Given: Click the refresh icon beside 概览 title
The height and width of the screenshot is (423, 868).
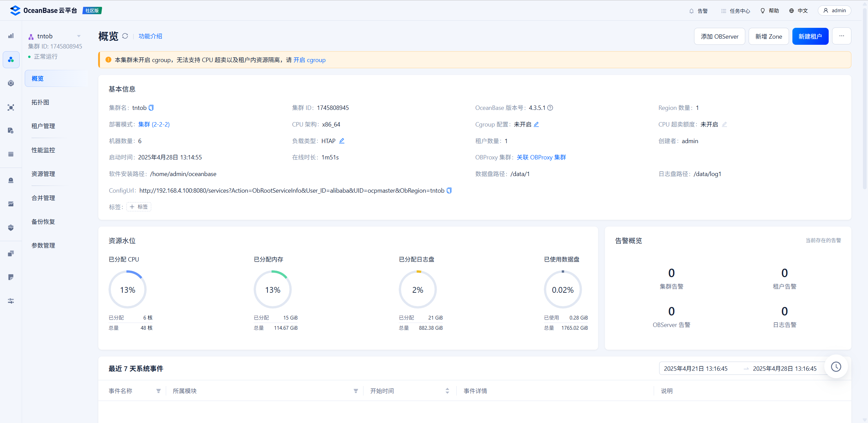Looking at the screenshot, I should pyautogui.click(x=125, y=36).
